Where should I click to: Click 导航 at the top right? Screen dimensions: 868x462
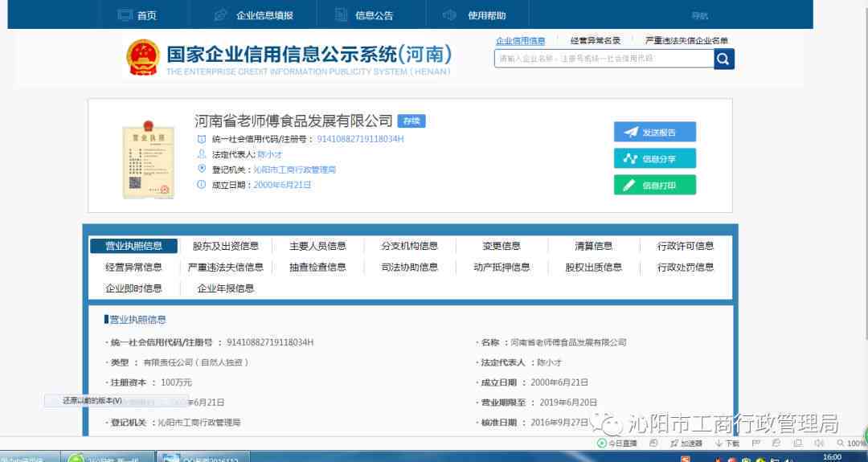click(700, 16)
